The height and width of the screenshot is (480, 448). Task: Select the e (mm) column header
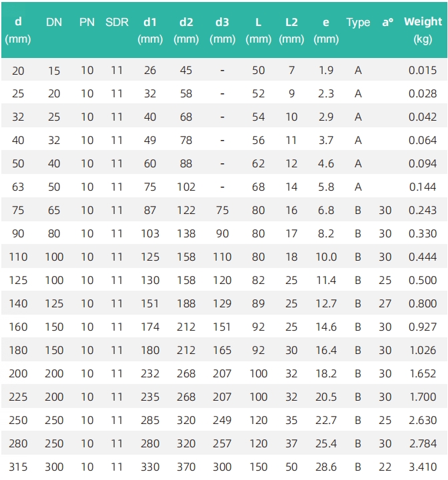tap(326, 30)
